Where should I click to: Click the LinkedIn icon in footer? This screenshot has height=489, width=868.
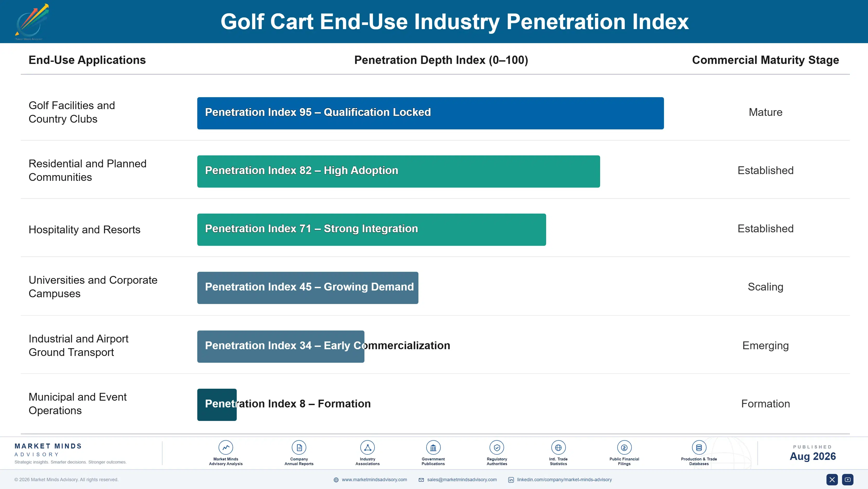(511, 480)
